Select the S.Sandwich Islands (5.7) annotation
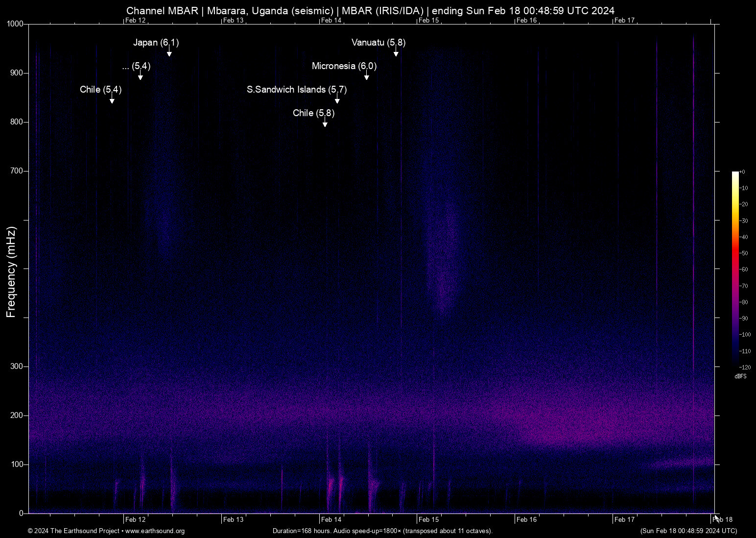756x538 pixels. [x=296, y=90]
